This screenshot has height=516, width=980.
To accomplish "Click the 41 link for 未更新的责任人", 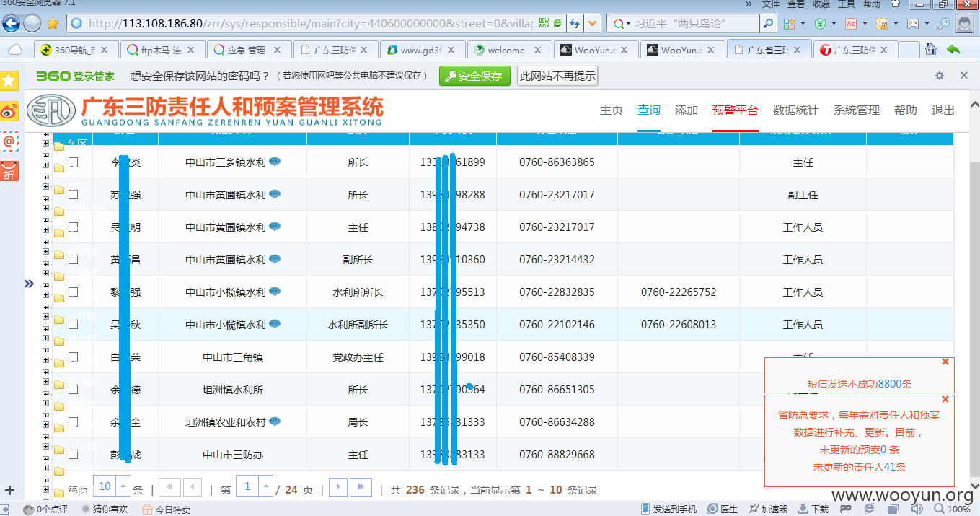I will point(889,467).
